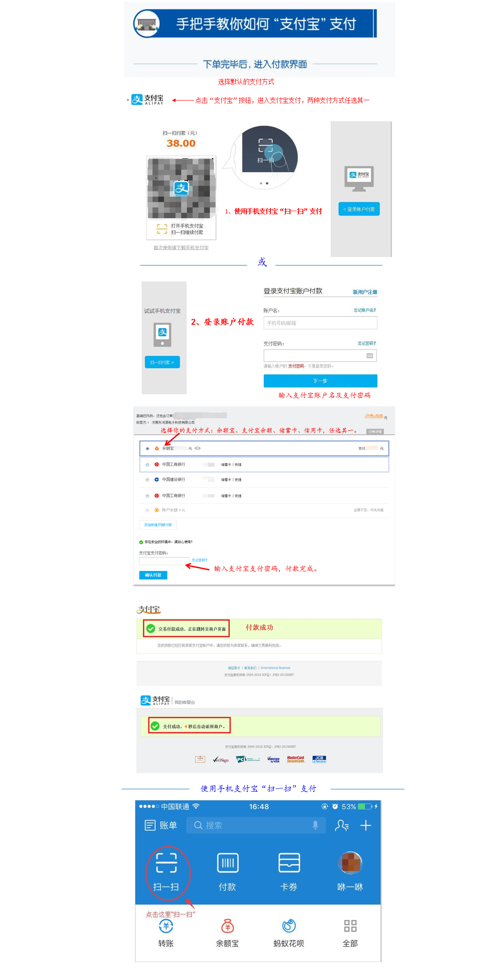490x980 pixels.
Task: Click the 登录账户付款 button
Action: [359, 209]
